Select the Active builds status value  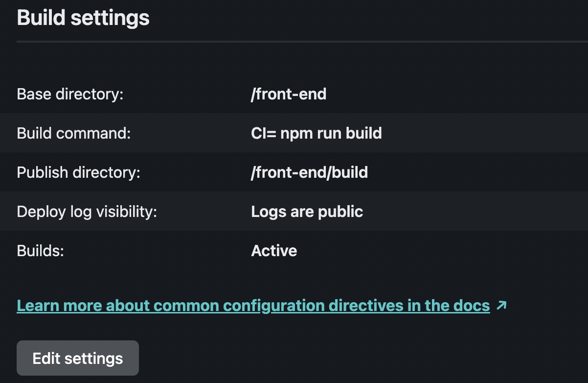[x=274, y=251]
